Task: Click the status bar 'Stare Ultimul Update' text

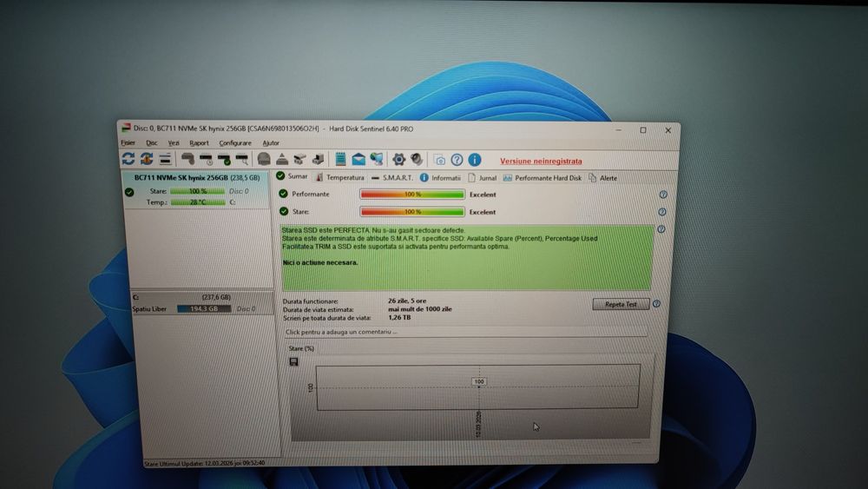Action: [204, 463]
